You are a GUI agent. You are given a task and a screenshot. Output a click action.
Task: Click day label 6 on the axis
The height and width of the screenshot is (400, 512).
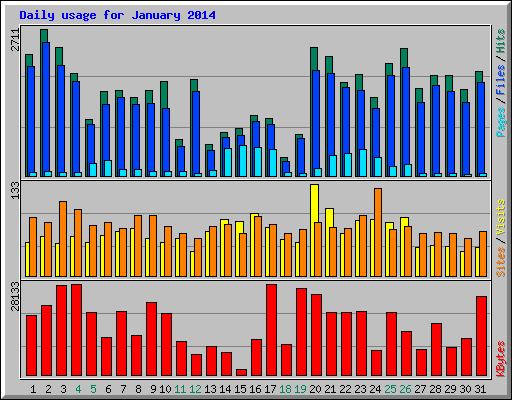point(108,389)
